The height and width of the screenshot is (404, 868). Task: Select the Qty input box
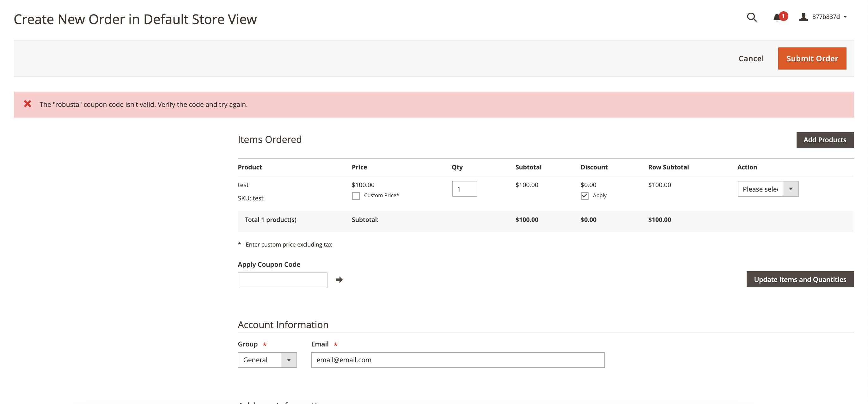click(464, 189)
